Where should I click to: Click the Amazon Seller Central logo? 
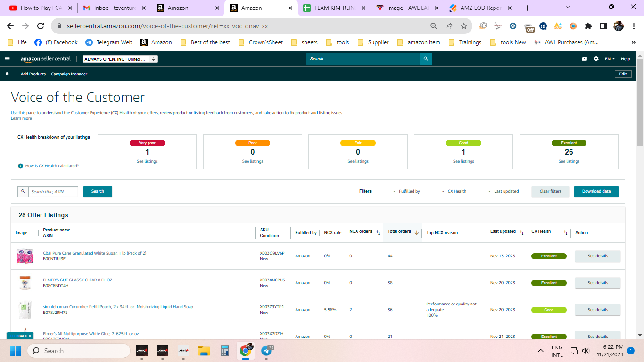point(46,59)
